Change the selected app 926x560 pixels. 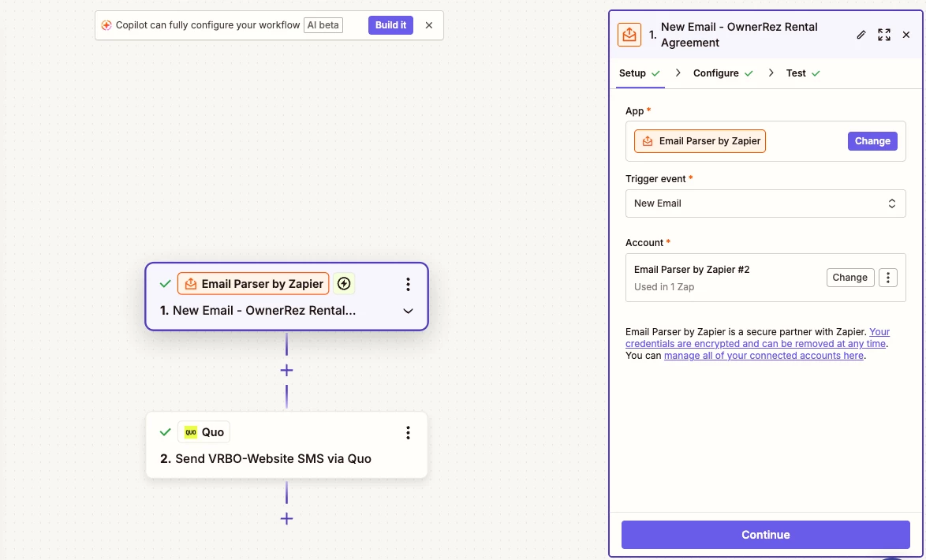click(872, 141)
